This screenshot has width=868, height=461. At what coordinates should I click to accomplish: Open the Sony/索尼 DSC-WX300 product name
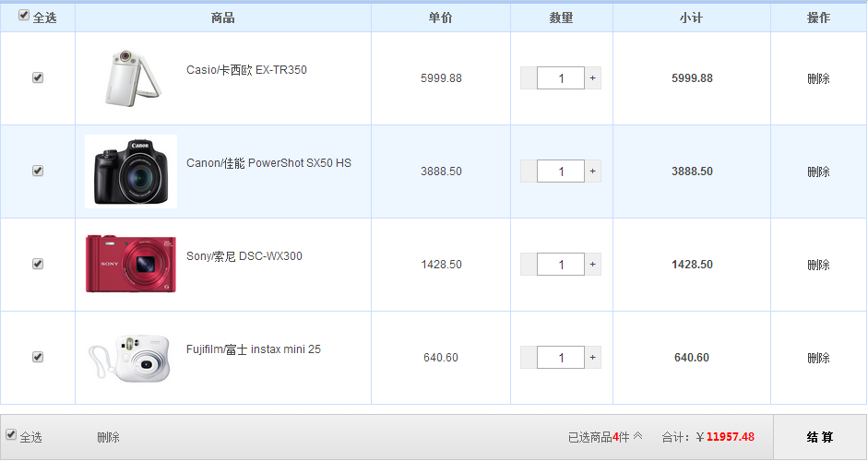(x=244, y=256)
